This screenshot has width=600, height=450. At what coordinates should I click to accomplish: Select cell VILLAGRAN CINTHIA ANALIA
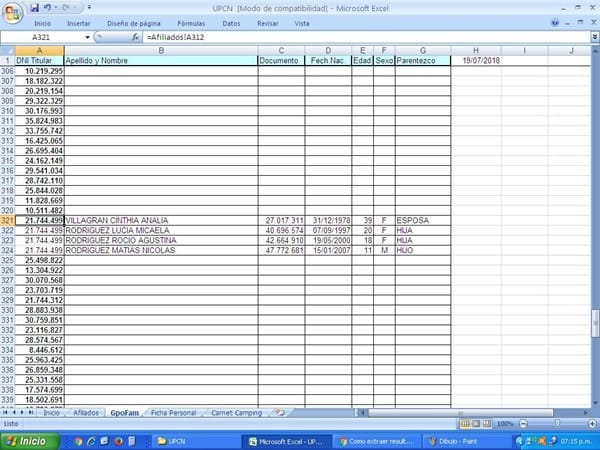(161, 220)
